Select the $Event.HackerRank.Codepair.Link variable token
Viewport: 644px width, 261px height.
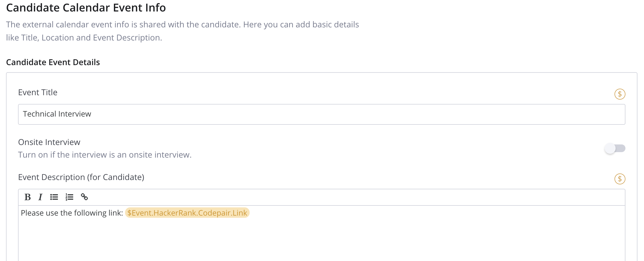(x=187, y=213)
